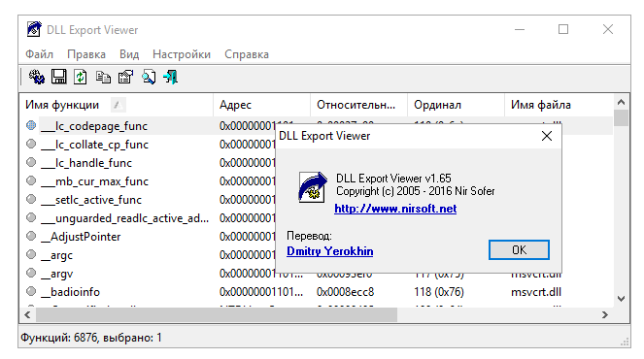The height and width of the screenshot is (359, 644).
Task: Click the 118 (0x76) ordinal cell
Action: coord(439,292)
